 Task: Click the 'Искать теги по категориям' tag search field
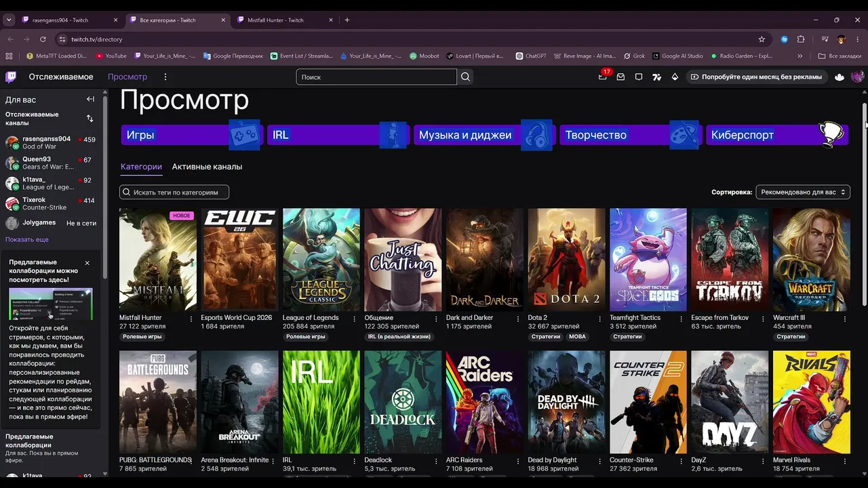[174, 192]
